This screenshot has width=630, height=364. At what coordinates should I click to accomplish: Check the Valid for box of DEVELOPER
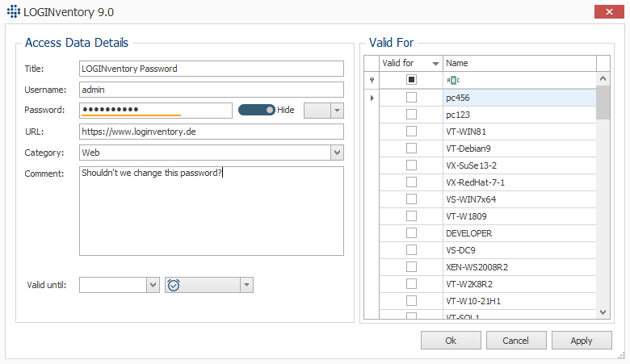click(411, 232)
